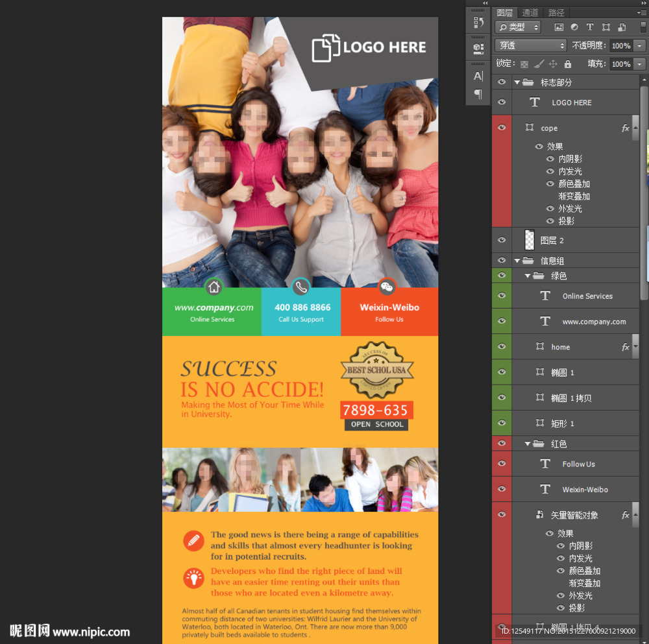Toggle the layer filter switch
Screen dimensions: 649x644
point(643,27)
